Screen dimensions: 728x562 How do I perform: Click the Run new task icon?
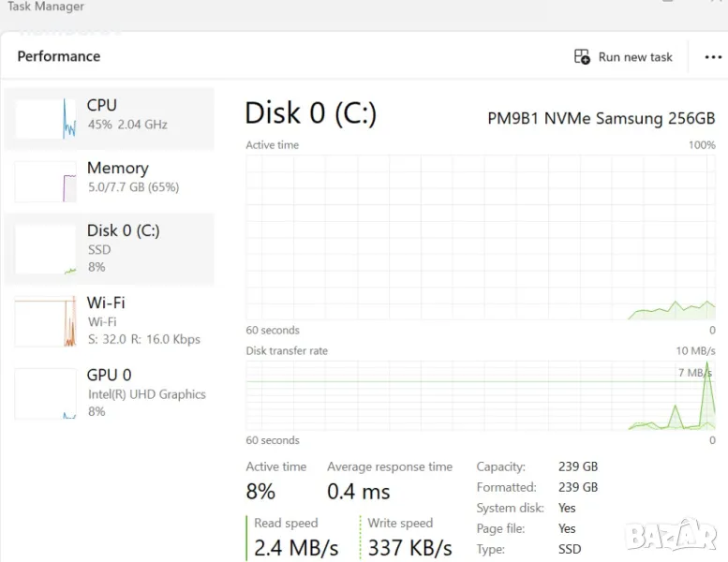tap(582, 57)
